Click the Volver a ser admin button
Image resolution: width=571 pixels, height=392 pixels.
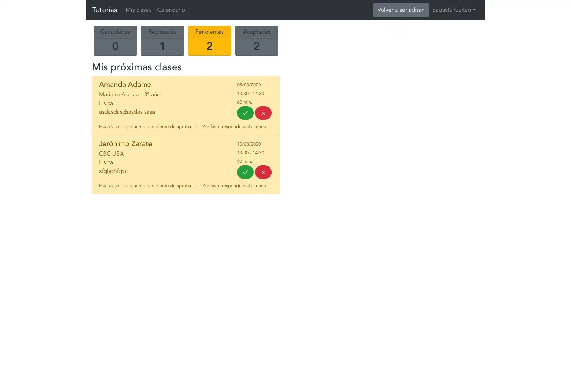click(x=401, y=10)
